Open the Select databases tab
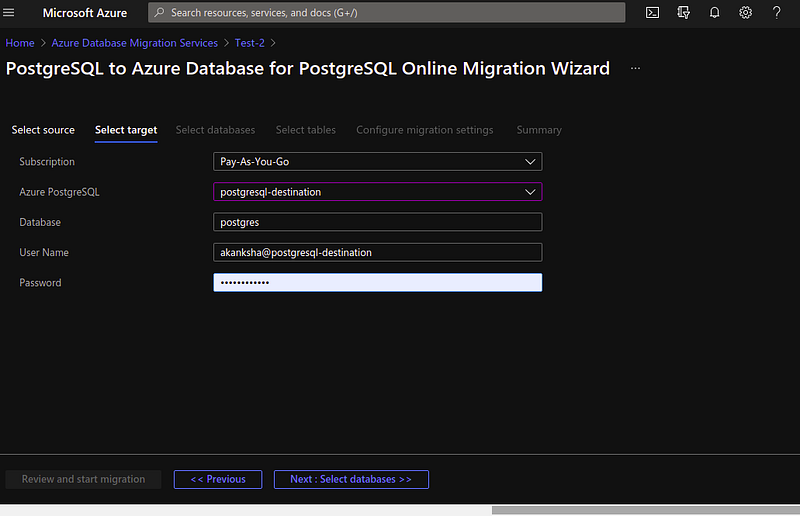This screenshot has height=516, width=800. [x=215, y=130]
